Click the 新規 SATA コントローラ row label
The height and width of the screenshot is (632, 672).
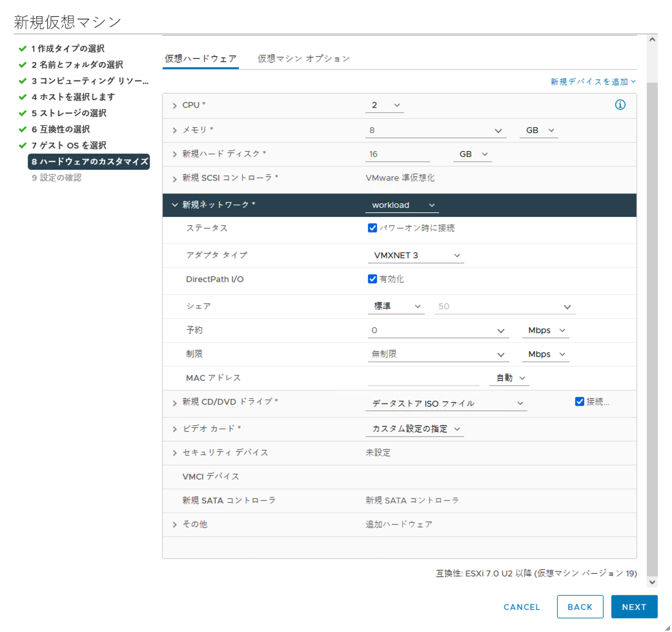[x=229, y=500]
